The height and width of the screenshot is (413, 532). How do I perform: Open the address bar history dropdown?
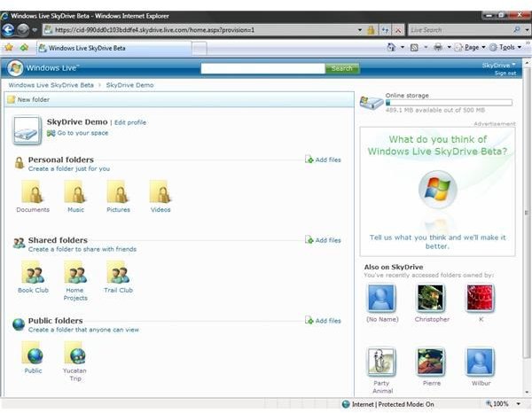[360, 30]
